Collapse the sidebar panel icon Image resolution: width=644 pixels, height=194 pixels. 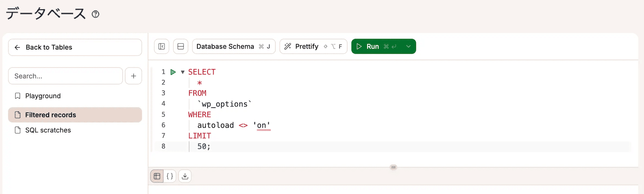pyautogui.click(x=162, y=47)
